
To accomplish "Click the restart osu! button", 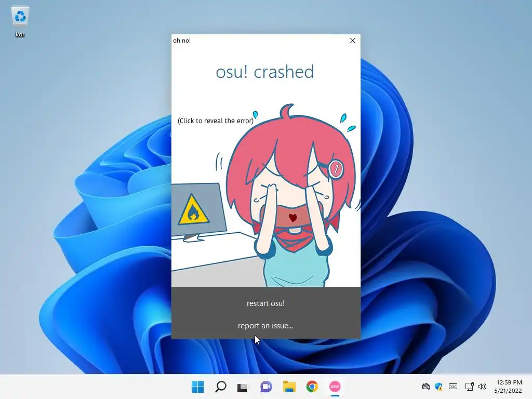I will click(265, 303).
